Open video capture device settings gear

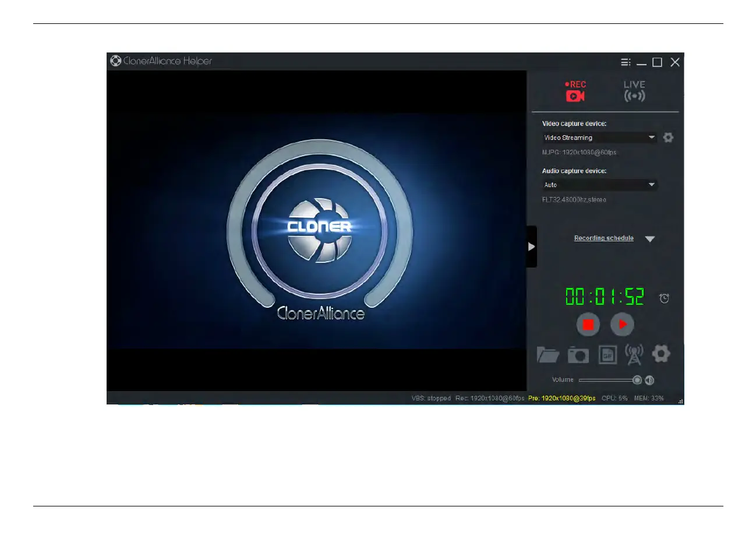(x=668, y=138)
